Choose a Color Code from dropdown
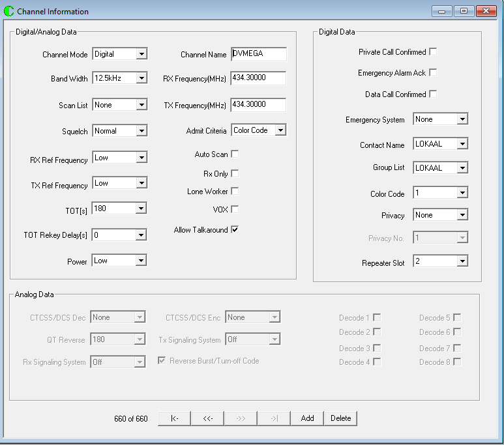Image resolution: width=504 pixels, height=445 pixels. tap(462, 194)
